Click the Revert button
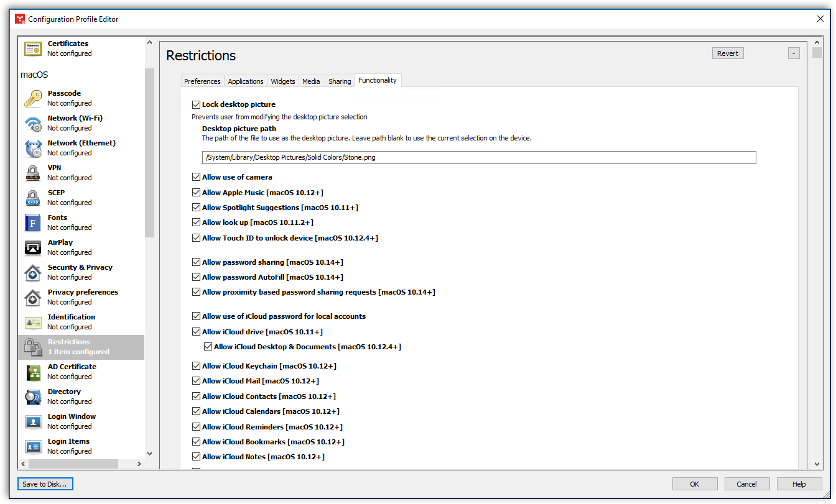Viewport: 836px width, 504px height. coord(727,53)
